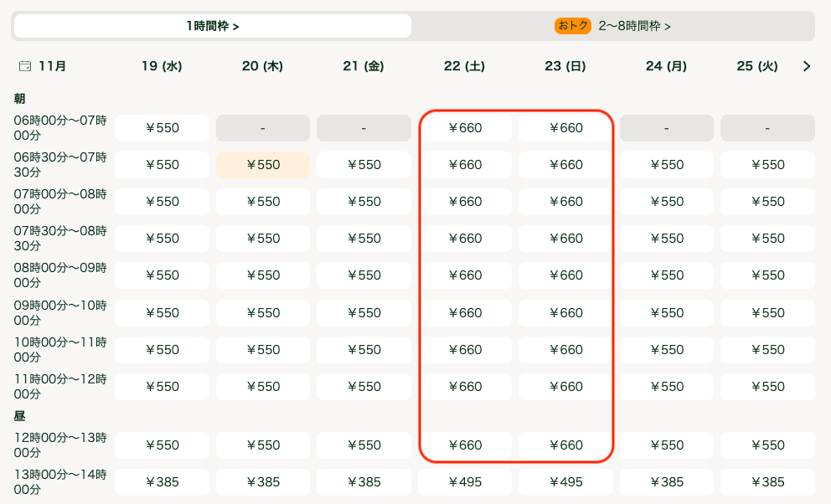Click the 19 (水) column header
The image size is (831, 504).
click(161, 65)
